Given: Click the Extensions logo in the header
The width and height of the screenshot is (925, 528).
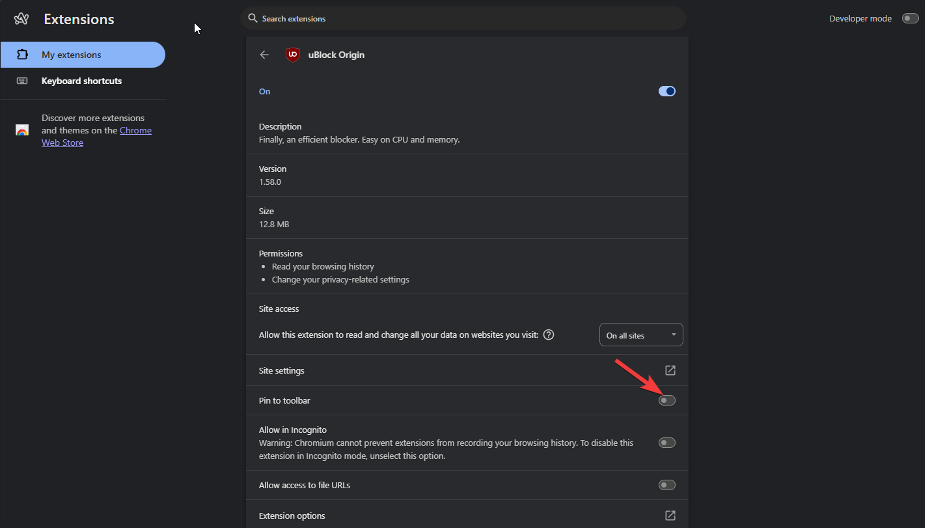Looking at the screenshot, I should click(x=22, y=19).
